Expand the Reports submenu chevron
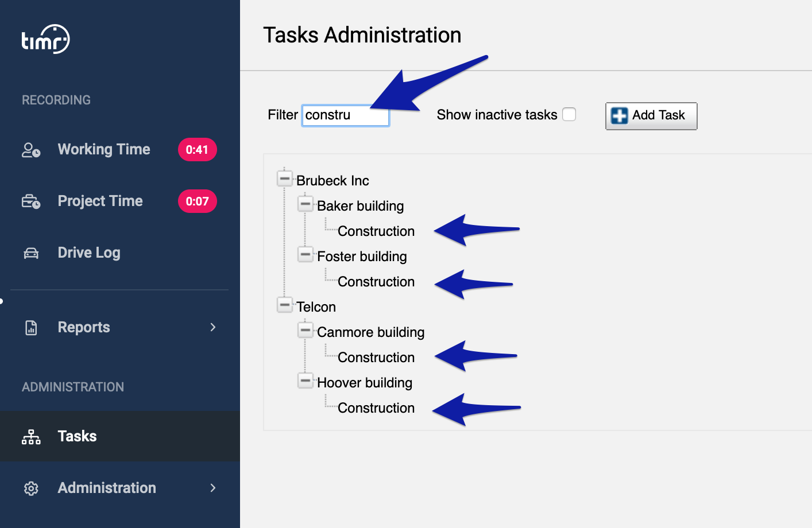This screenshot has width=812, height=528. pyautogui.click(x=213, y=327)
